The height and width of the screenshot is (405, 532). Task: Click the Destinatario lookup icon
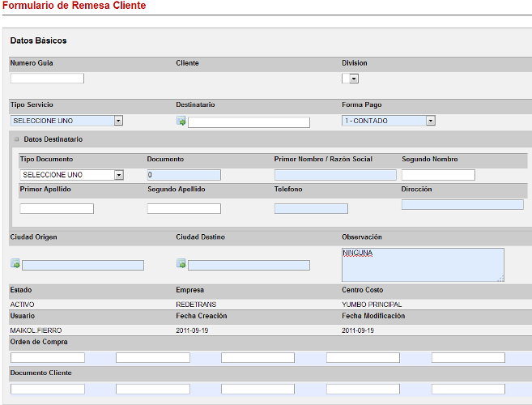(x=181, y=122)
